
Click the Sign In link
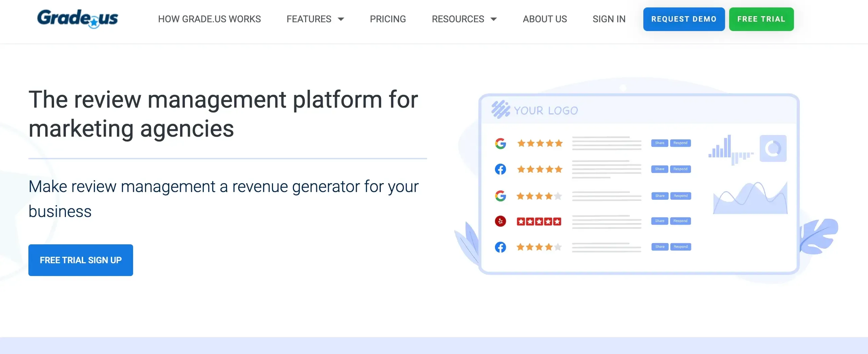tap(609, 19)
